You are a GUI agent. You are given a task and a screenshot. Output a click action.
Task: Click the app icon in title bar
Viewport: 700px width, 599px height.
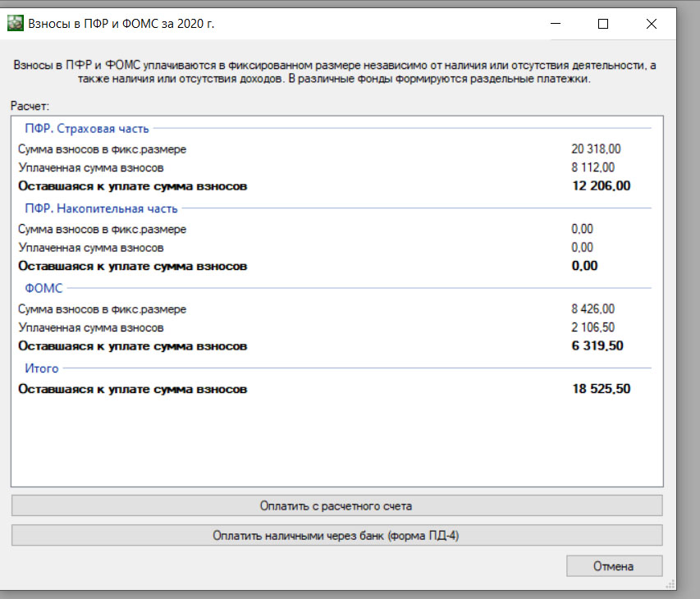coord(15,23)
